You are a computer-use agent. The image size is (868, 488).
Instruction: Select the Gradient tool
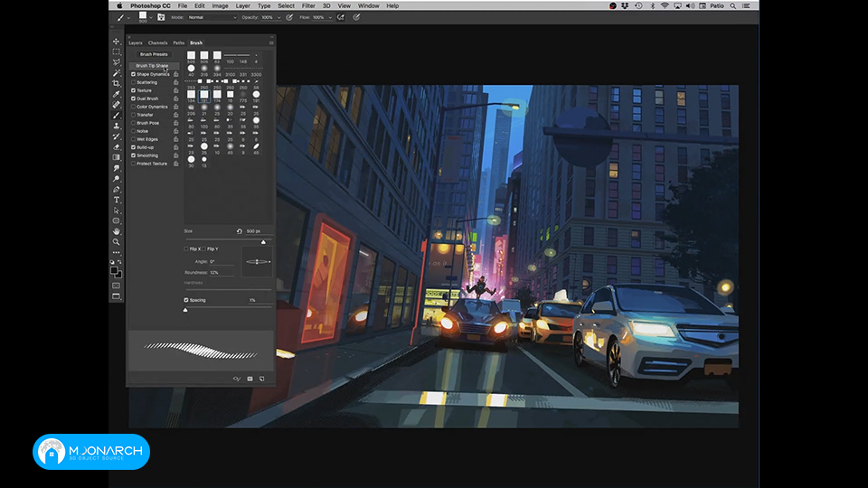(x=117, y=157)
